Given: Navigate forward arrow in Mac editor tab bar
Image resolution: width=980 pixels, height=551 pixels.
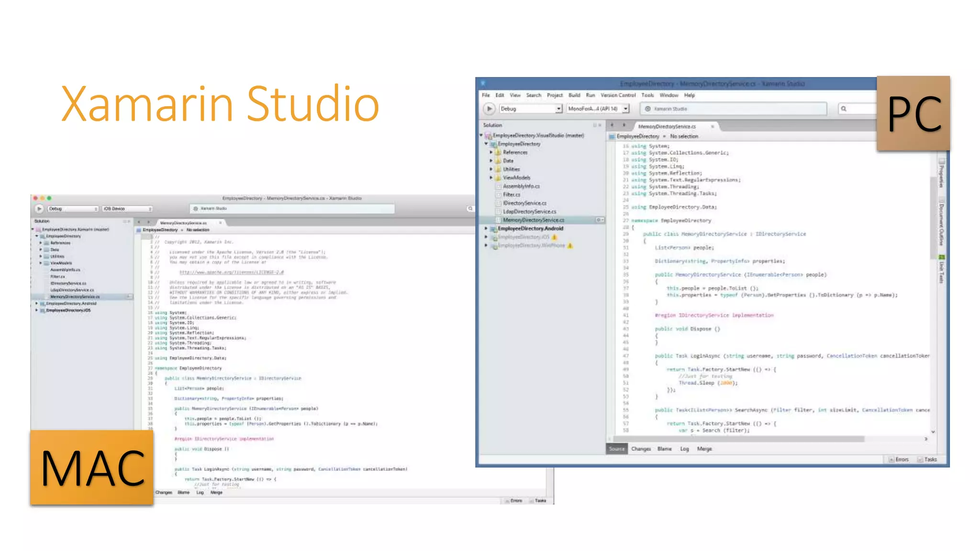Looking at the screenshot, I should pyautogui.click(x=149, y=222).
